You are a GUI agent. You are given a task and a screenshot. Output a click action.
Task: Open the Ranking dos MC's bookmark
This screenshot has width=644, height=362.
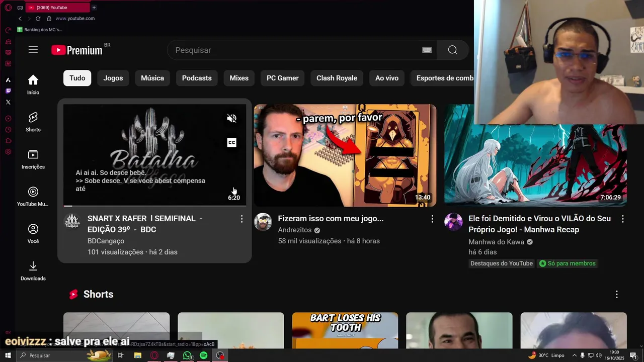[x=40, y=30]
